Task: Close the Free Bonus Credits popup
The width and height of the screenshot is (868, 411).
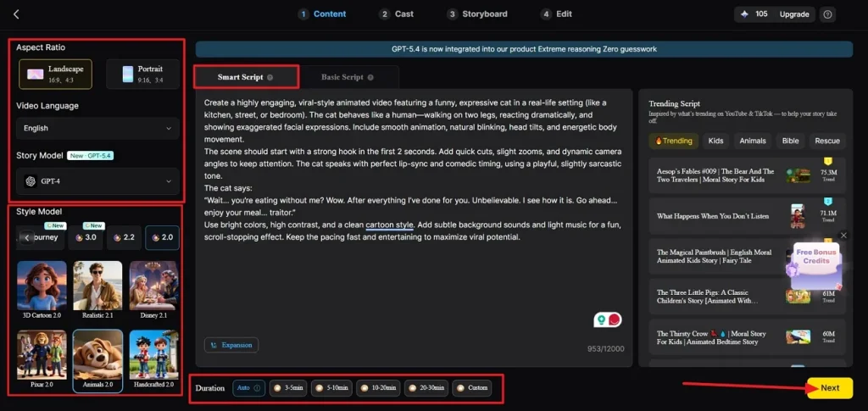Action: (843, 236)
